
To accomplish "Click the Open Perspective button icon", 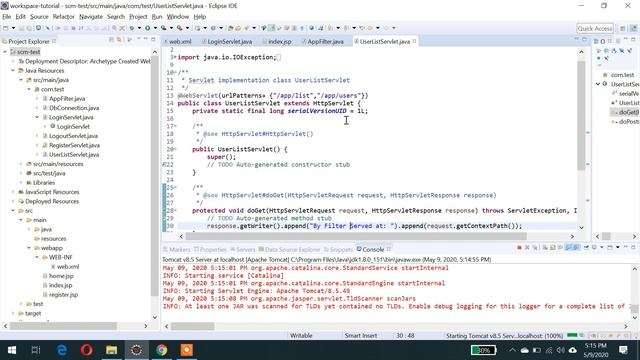I will coord(622,28).
